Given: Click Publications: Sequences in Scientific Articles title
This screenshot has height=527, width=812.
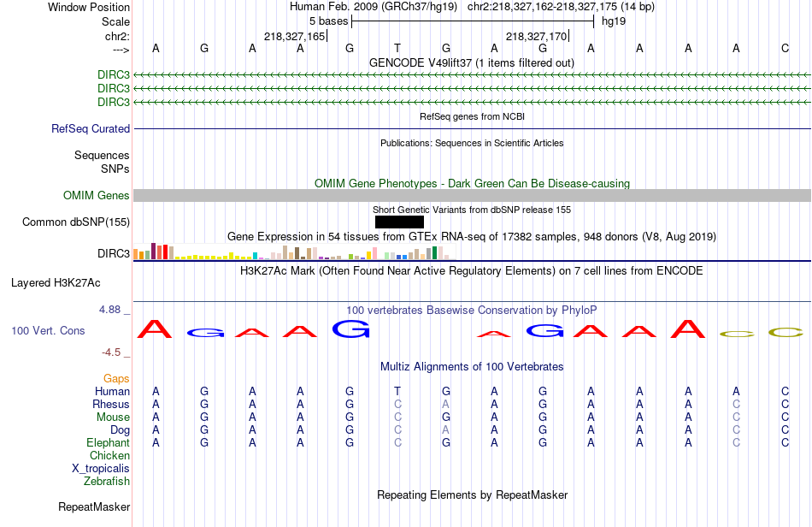Looking at the screenshot, I should coord(472,143).
